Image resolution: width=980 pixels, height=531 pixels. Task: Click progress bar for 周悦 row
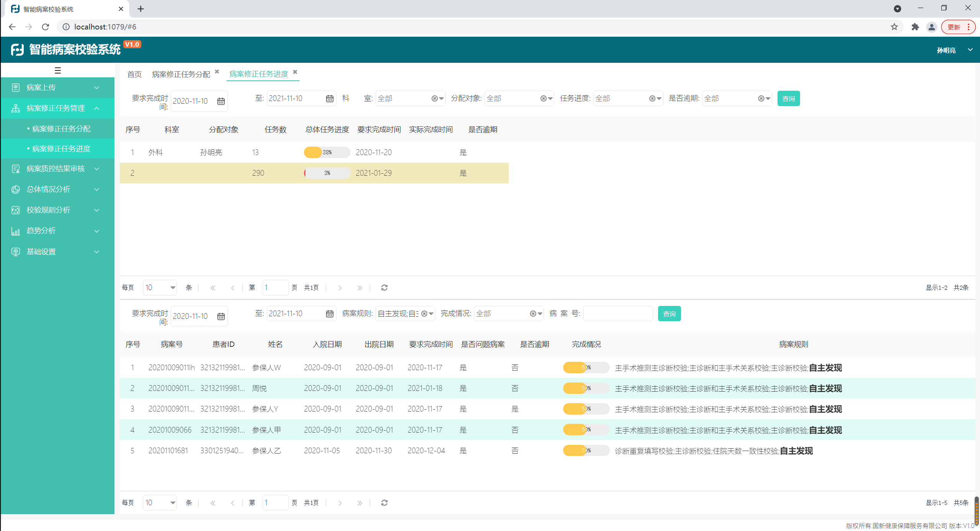[586, 388]
